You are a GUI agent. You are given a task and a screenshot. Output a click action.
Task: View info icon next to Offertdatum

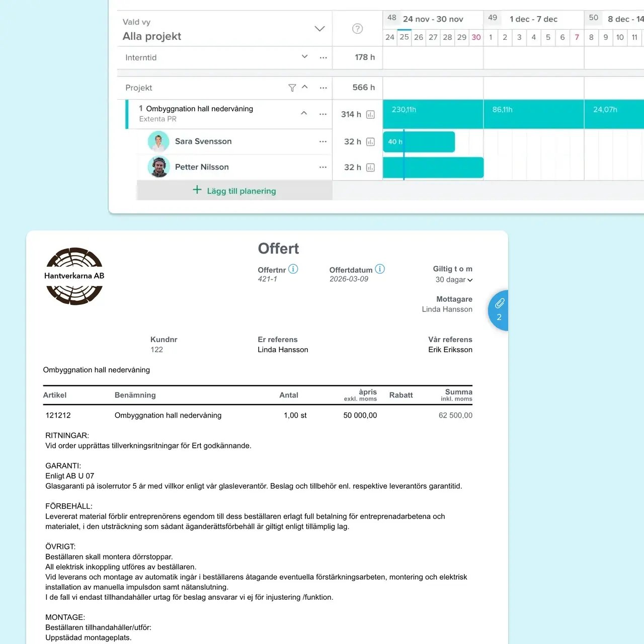[x=380, y=269]
